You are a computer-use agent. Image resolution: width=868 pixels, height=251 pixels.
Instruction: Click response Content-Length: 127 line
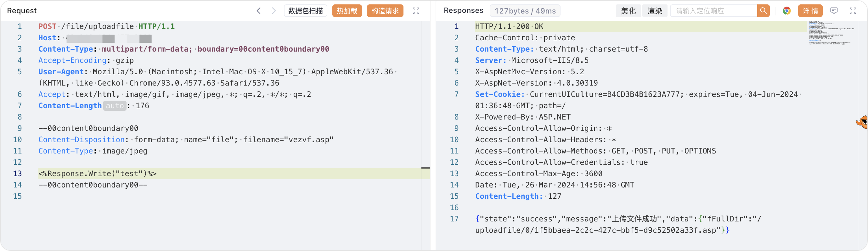click(x=518, y=196)
